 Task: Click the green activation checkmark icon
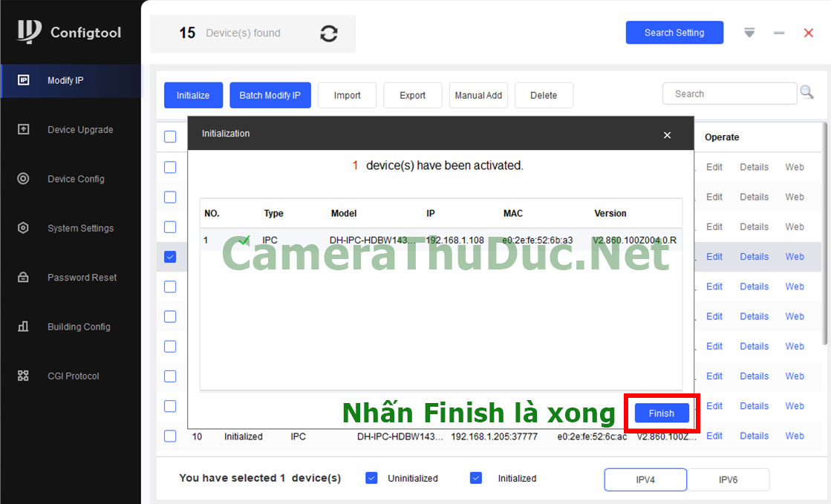244,240
